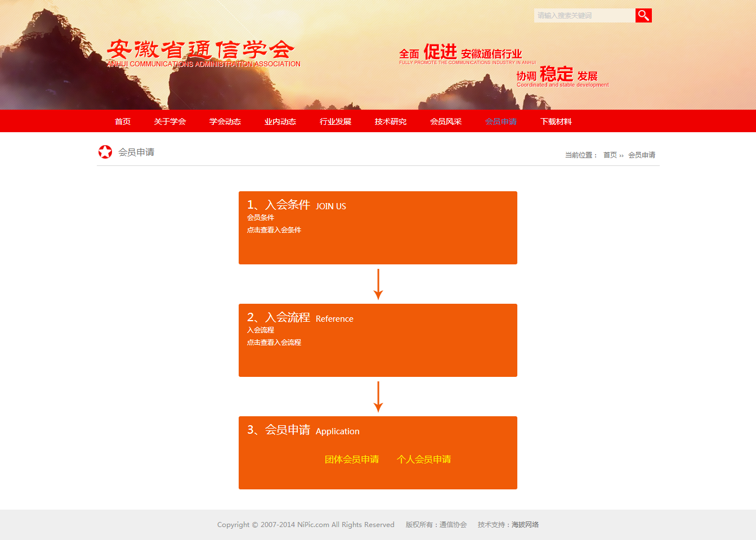Navigate to 行业发展 section
The width and height of the screenshot is (756, 540).
(335, 121)
